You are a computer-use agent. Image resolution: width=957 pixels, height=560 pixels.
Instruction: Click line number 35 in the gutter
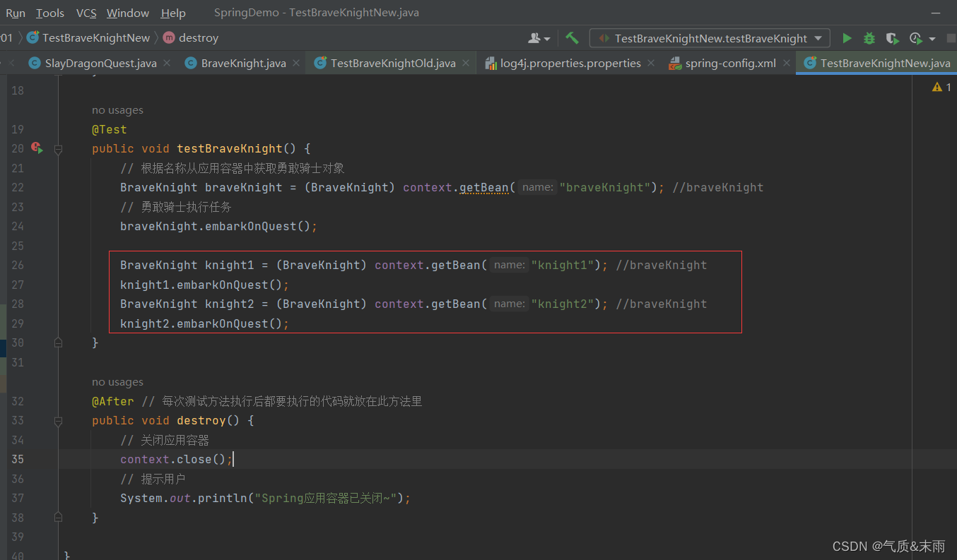(x=18, y=460)
